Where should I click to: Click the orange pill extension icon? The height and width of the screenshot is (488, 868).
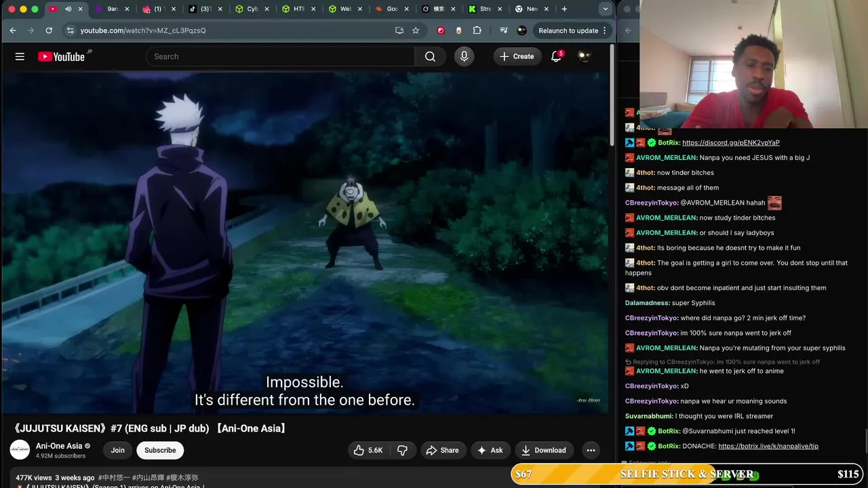(459, 30)
